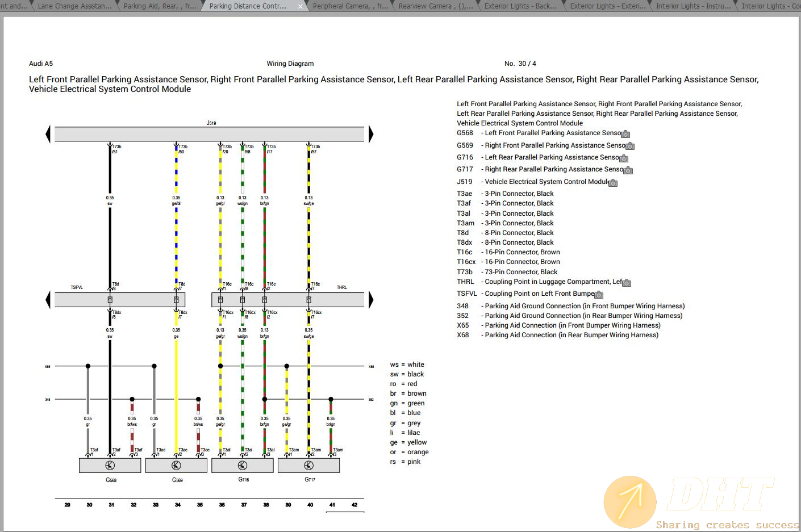Screen dimensions: 801x532
Task: Click right continuation arrow of J519 bar
Action: click(x=371, y=134)
